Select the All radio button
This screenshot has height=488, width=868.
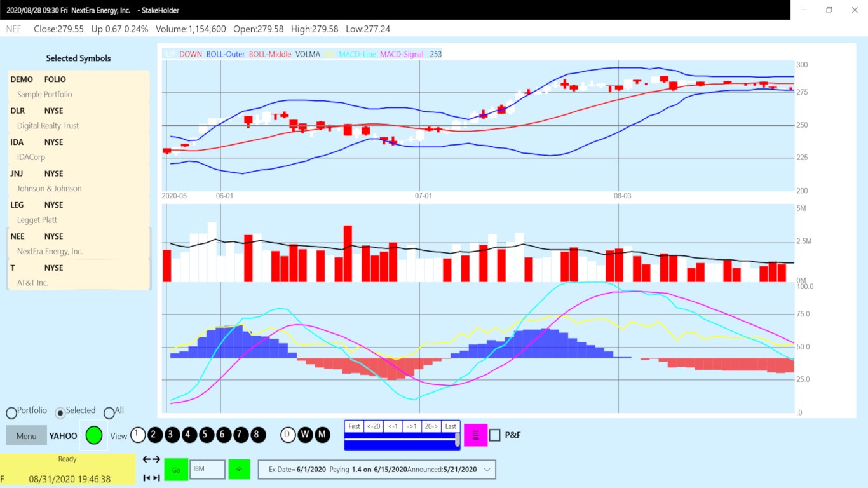[x=109, y=413]
